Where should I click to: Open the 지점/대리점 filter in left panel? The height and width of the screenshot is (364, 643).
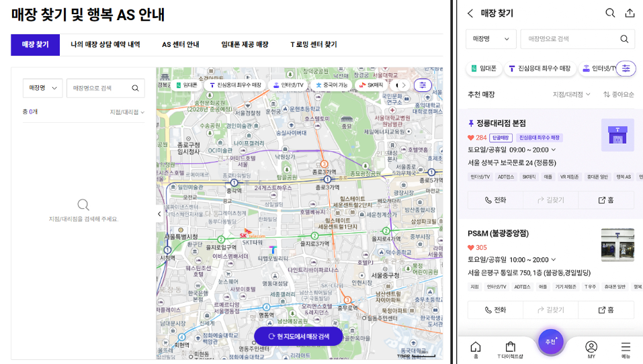point(127,112)
